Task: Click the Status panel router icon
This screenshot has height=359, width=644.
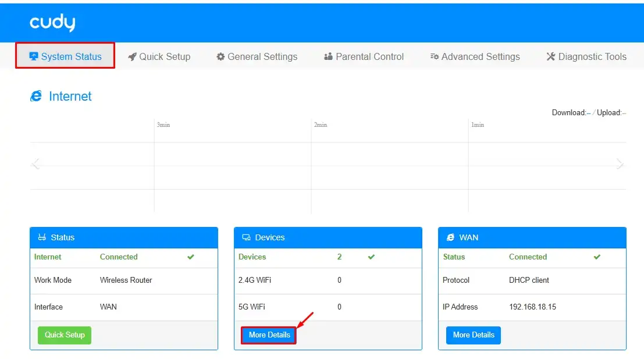Action: pos(42,237)
